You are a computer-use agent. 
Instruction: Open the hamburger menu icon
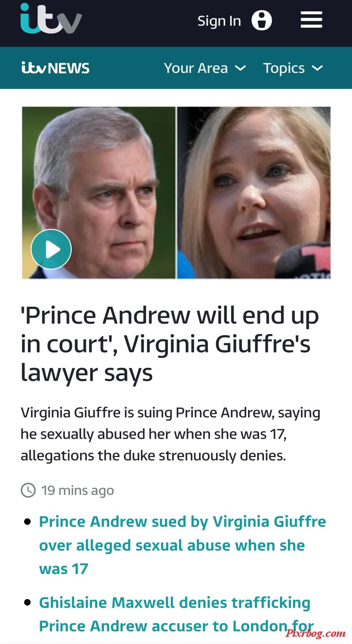point(311,20)
